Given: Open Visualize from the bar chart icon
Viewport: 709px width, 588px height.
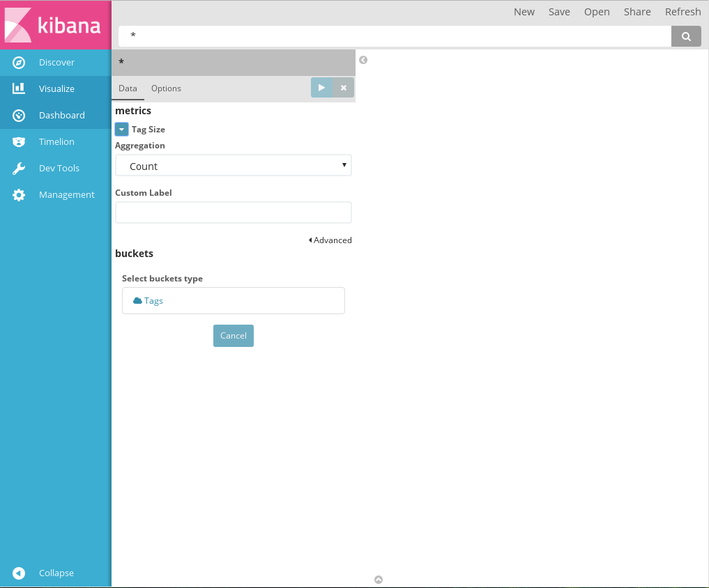Looking at the screenshot, I should click(x=19, y=88).
